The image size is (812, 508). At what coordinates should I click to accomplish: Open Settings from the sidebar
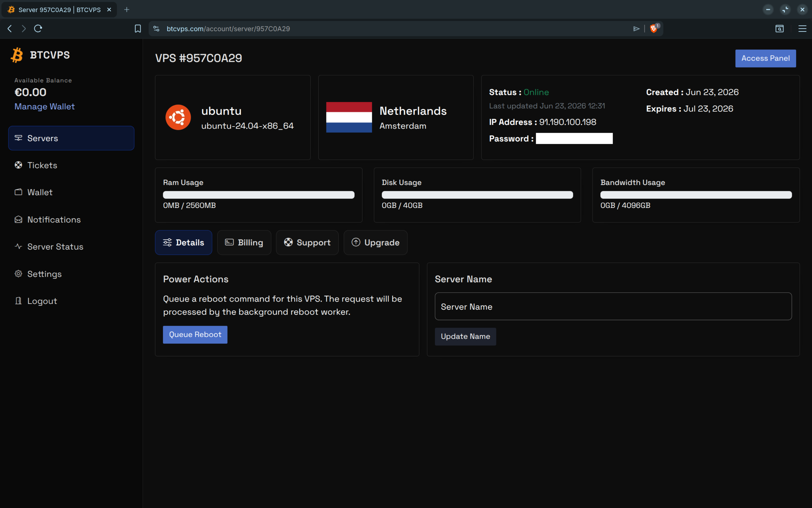pyautogui.click(x=71, y=274)
